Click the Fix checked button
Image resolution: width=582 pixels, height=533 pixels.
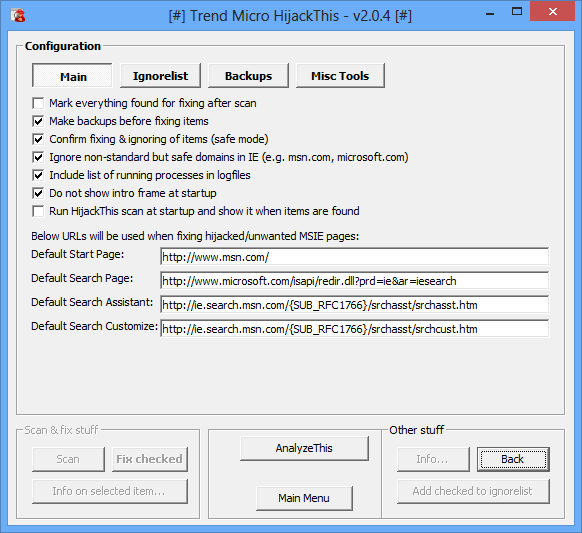point(150,459)
